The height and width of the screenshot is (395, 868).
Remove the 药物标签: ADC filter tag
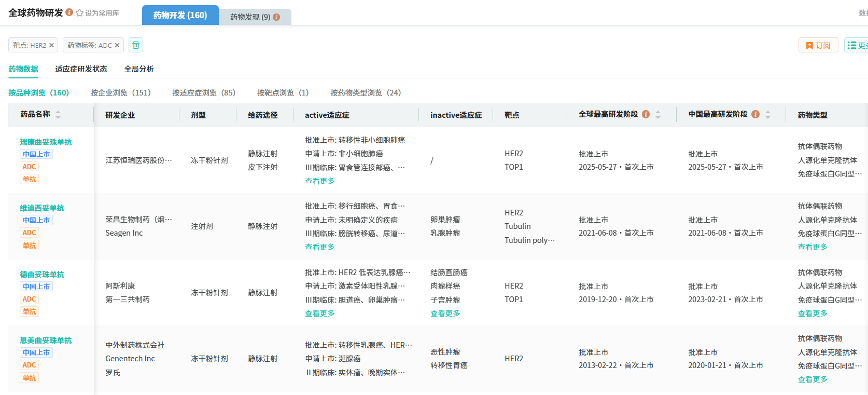[117, 46]
